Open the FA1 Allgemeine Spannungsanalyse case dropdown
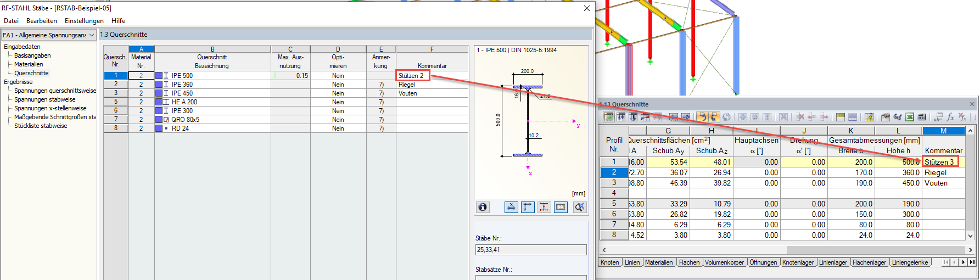This screenshot has width=980, height=280. 48,35
